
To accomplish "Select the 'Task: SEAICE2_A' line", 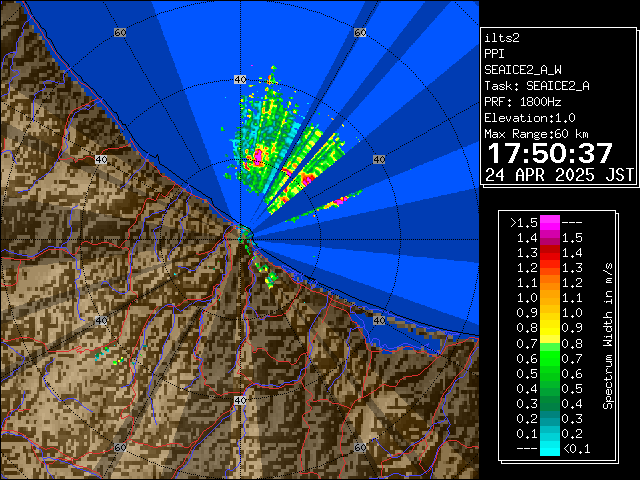I will (x=537, y=86).
